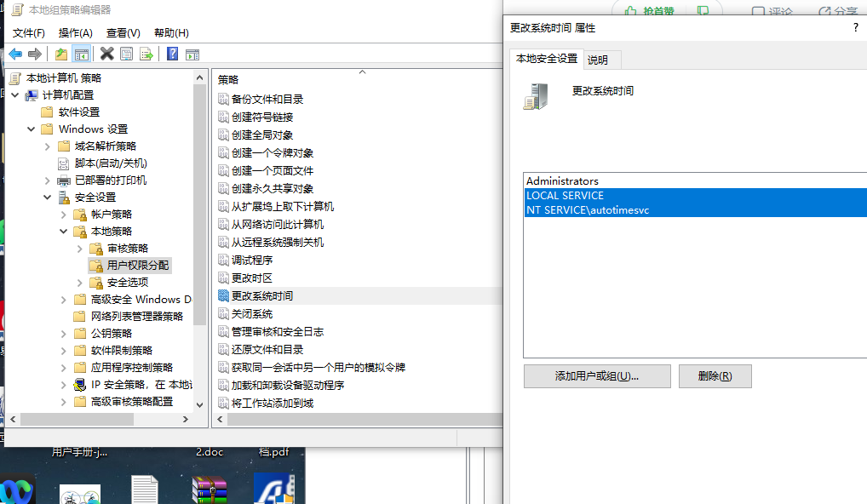Screen dimensions: 867x504
Task: Click the 删除(R) button
Action: point(715,376)
